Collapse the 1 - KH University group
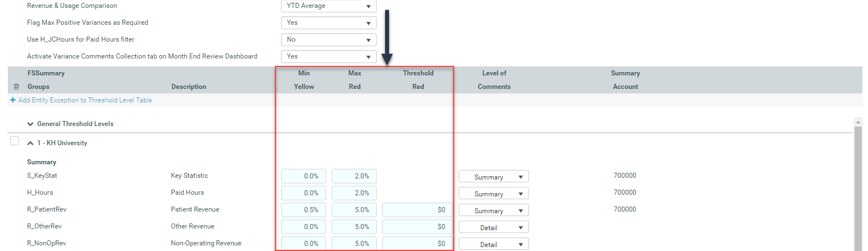This screenshot has width=868, height=251. pos(30,143)
